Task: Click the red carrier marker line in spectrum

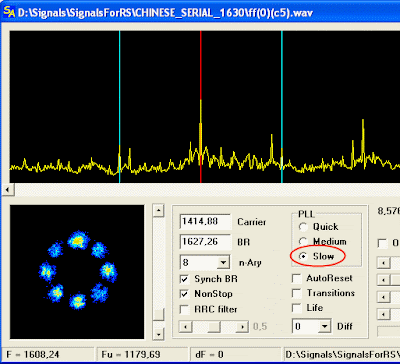Action: click(201, 107)
